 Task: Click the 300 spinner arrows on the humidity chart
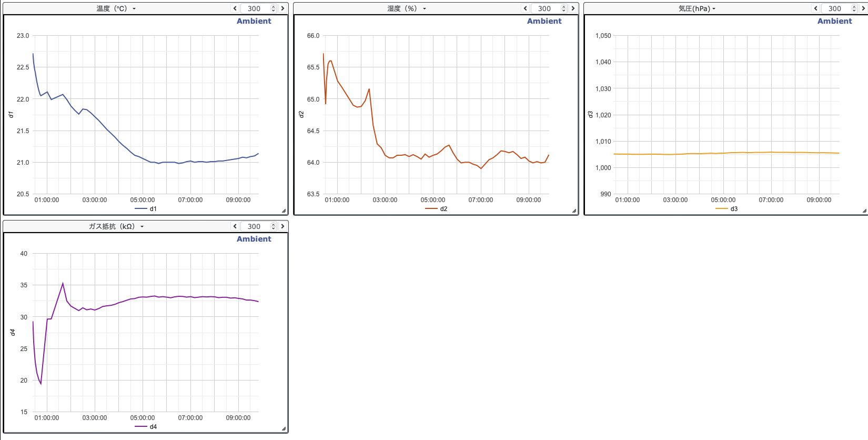click(x=564, y=8)
